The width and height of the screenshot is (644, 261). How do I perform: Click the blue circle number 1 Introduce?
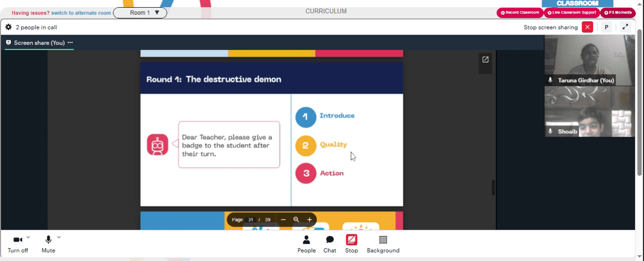point(306,117)
